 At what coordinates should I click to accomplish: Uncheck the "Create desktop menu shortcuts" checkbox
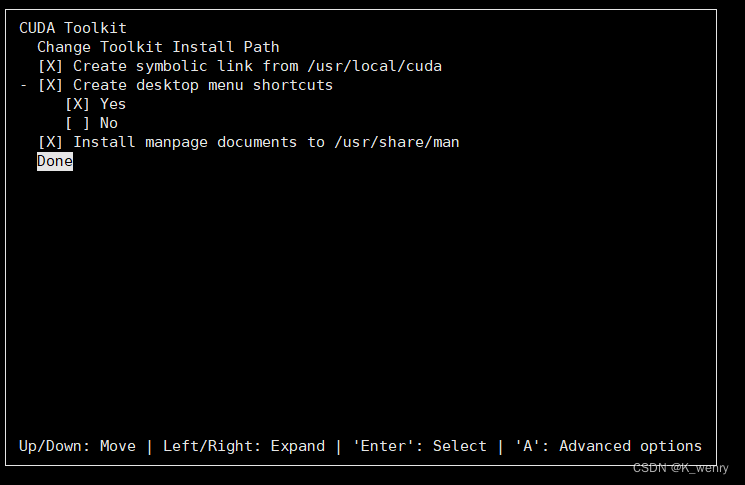[x=50, y=85]
